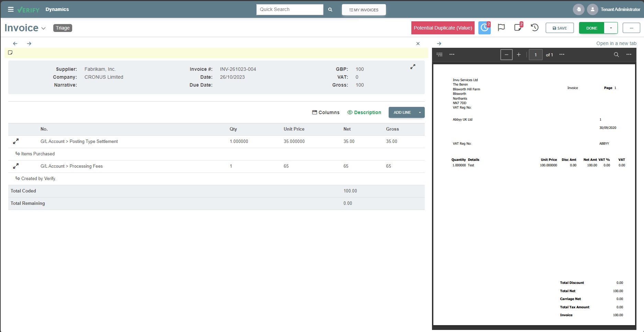Toggle the Description visibility
Image resolution: width=644 pixels, height=332 pixels.
[x=364, y=112]
